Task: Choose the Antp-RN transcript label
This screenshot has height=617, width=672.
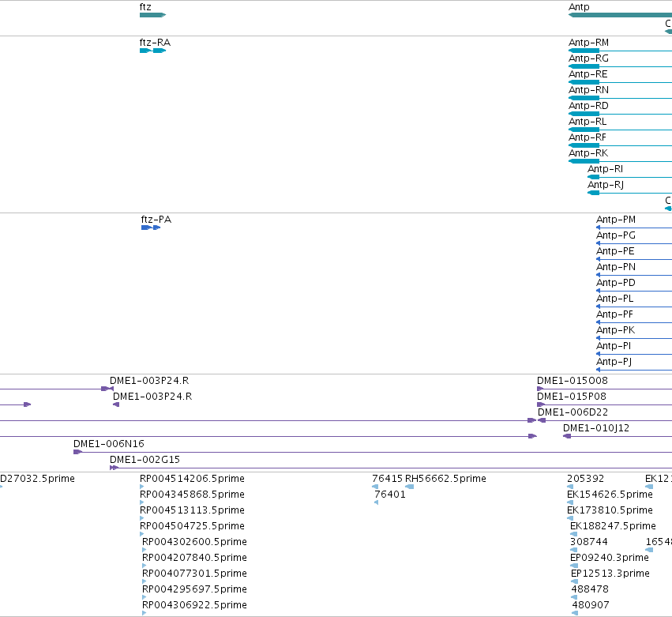Action: (588, 90)
